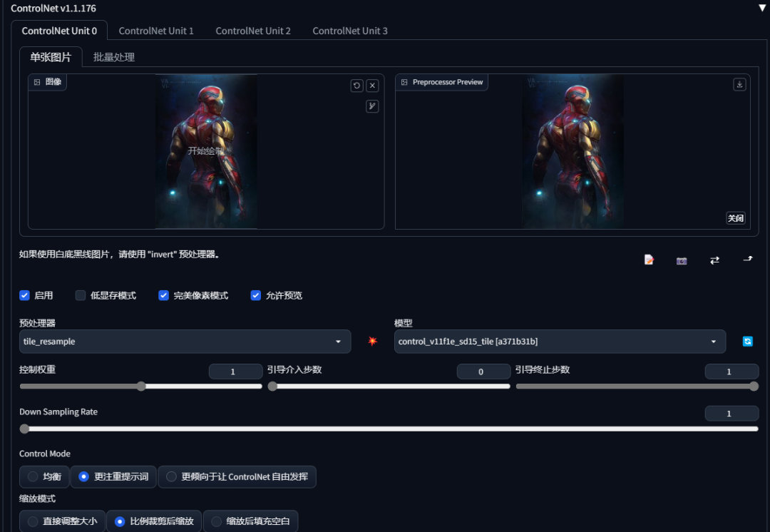Adjust the 引导介入步数 slider handle
This screenshot has height=532, width=770.
[x=272, y=387]
